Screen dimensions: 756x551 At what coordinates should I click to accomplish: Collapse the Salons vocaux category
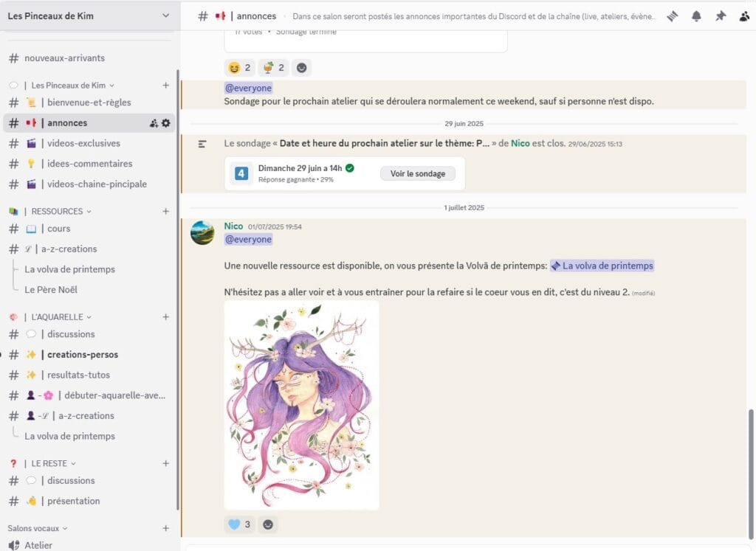(38, 528)
